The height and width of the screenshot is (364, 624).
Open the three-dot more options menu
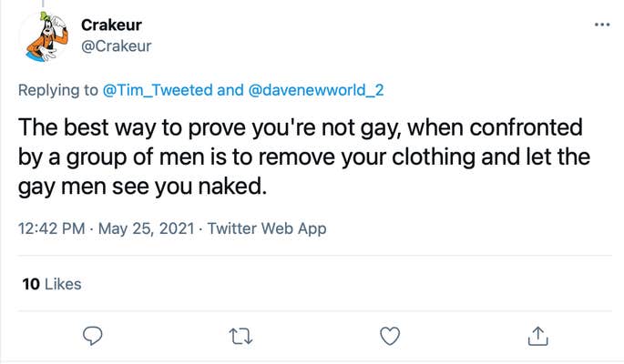[601, 25]
